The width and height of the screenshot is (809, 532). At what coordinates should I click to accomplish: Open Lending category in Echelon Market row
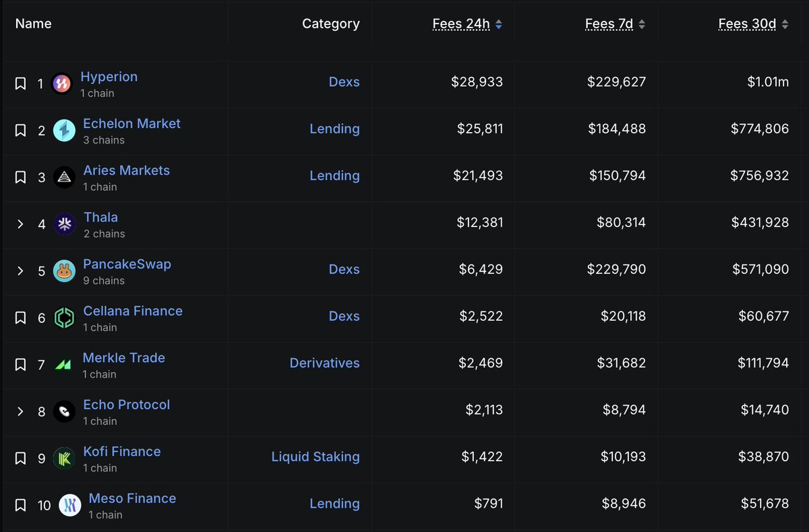[335, 129]
